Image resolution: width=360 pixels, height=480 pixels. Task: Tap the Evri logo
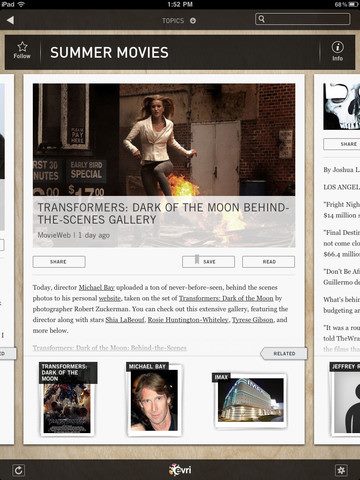click(x=180, y=470)
